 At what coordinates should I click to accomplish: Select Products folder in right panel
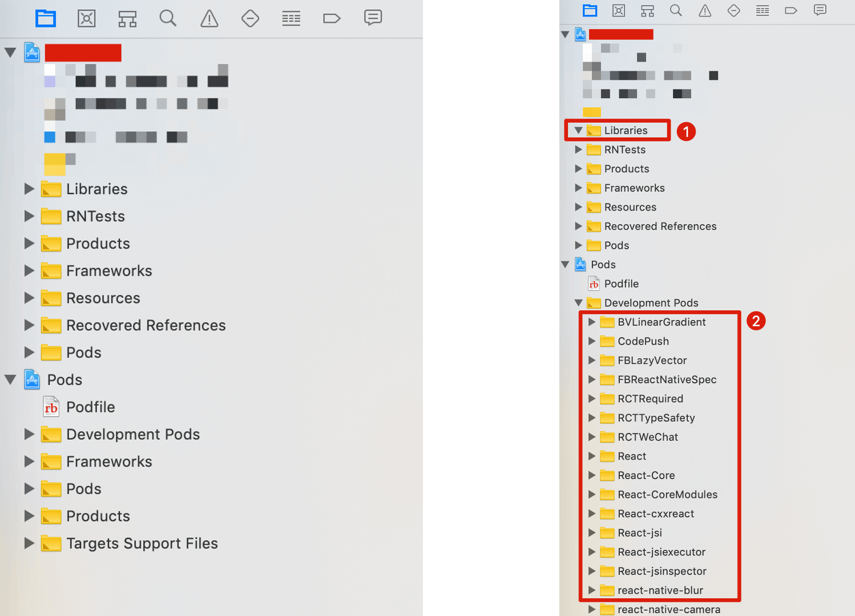tap(618, 169)
